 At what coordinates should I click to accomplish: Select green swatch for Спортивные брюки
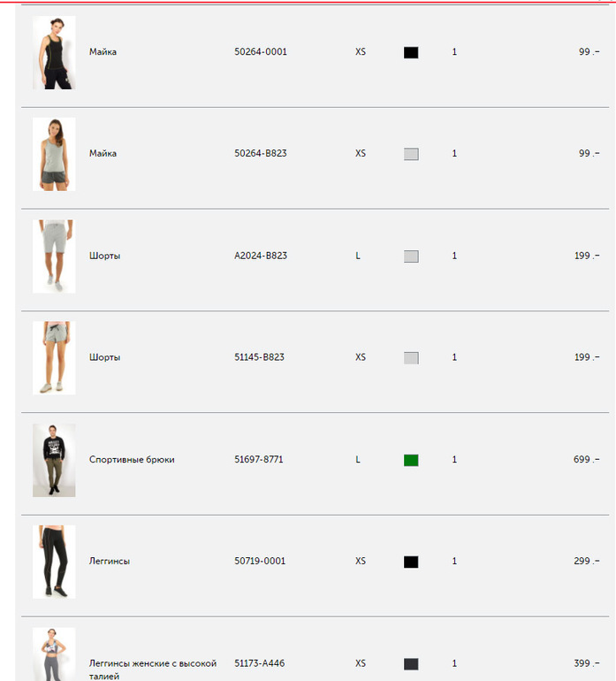(411, 460)
